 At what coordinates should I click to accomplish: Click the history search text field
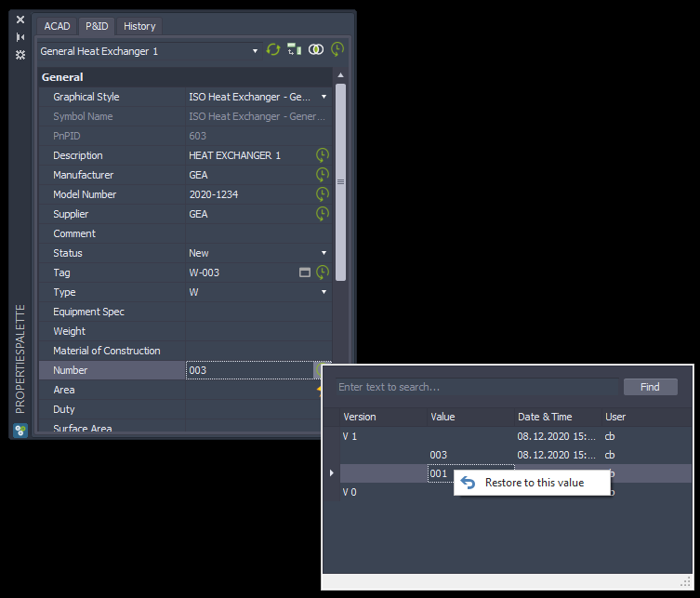[x=476, y=387]
